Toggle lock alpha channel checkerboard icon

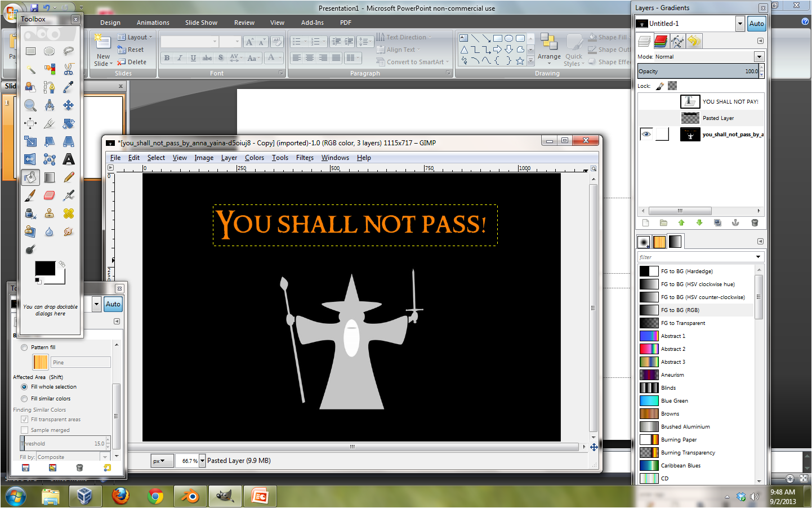point(672,86)
